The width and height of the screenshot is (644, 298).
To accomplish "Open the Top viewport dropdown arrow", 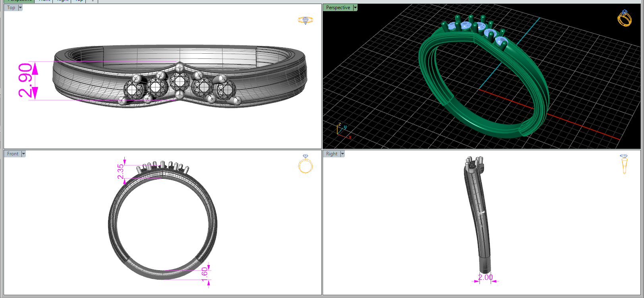I will tap(20, 8).
